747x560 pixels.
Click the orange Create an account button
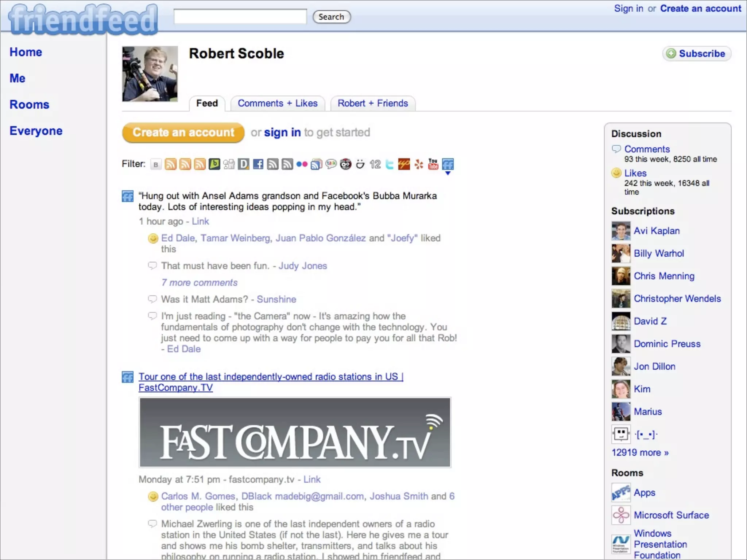tap(183, 132)
